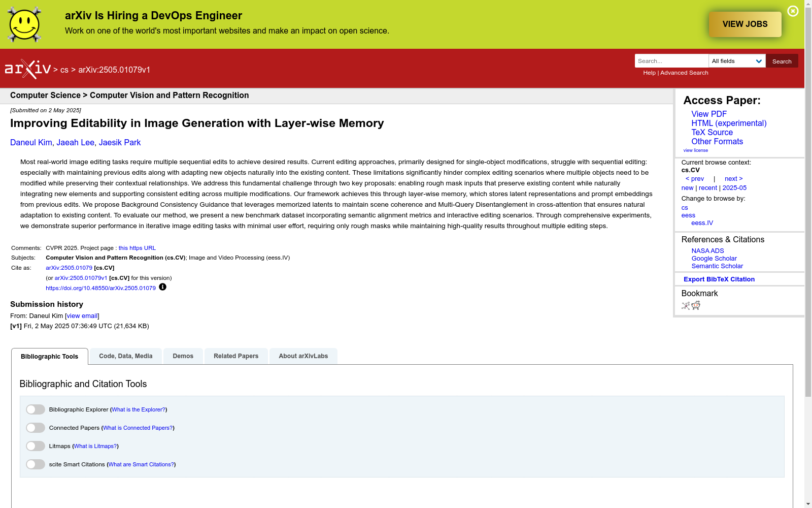Enable the Bibliographic Explorer toggle
Viewport: 812px width, 508px height.
(36, 409)
